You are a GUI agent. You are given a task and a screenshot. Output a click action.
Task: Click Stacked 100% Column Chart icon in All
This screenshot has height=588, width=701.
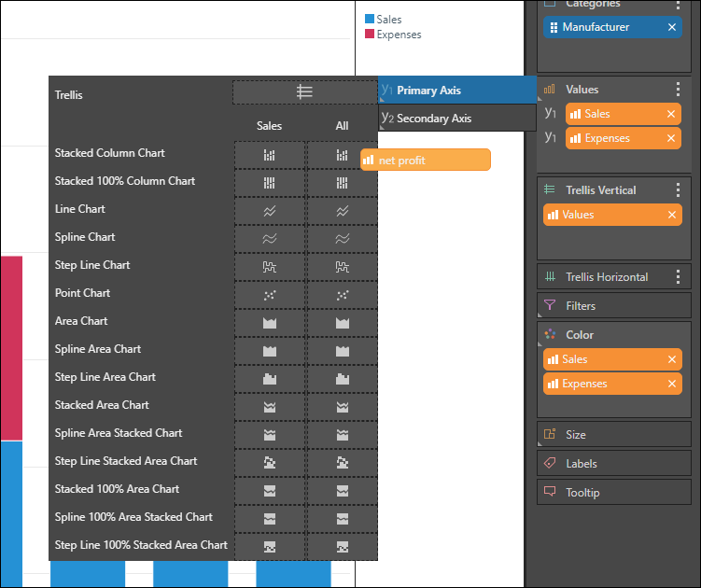[x=343, y=183]
